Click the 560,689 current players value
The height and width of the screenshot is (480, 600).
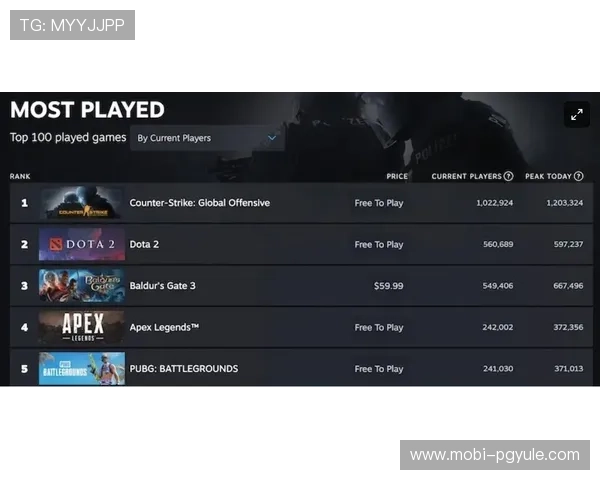coord(498,244)
